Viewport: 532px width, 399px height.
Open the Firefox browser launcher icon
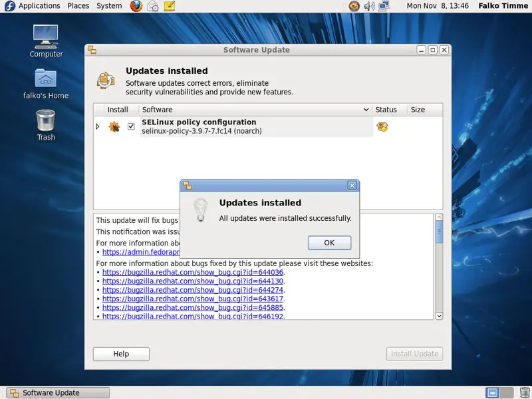point(136,6)
